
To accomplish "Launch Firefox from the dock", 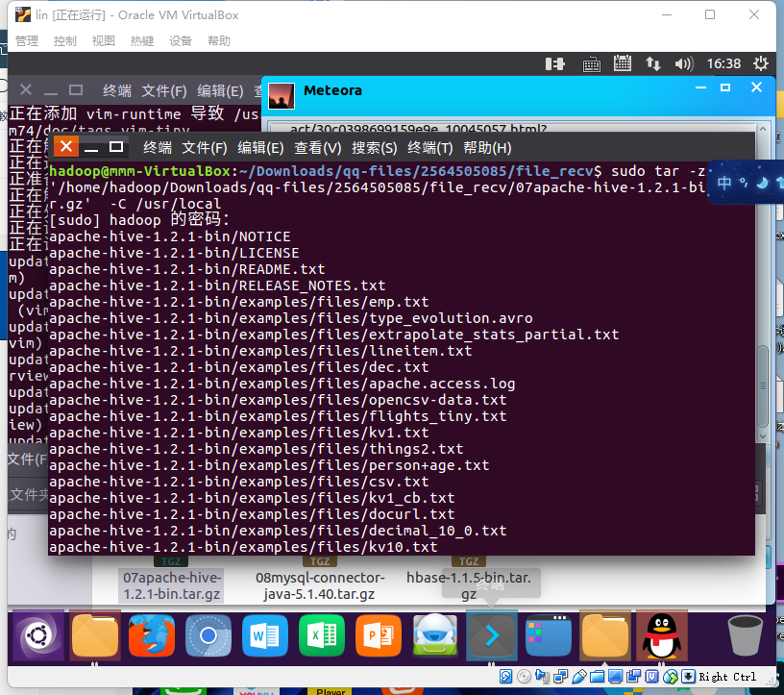I will [x=152, y=636].
